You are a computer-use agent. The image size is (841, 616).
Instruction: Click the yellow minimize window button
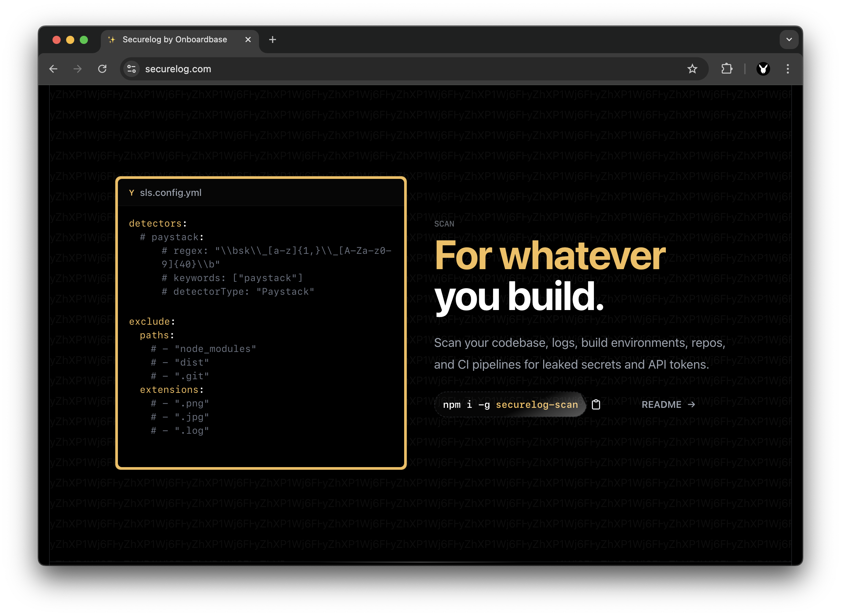pos(70,40)
